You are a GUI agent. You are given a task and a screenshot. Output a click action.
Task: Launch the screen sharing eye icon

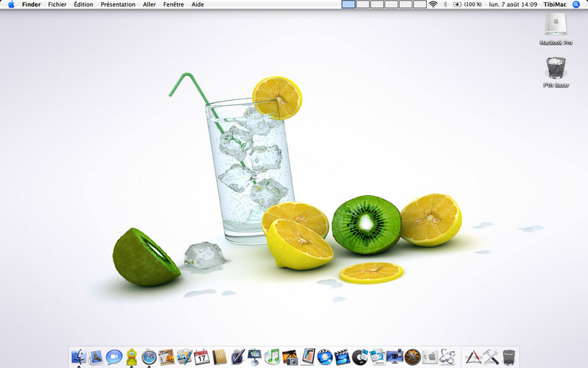395,357
